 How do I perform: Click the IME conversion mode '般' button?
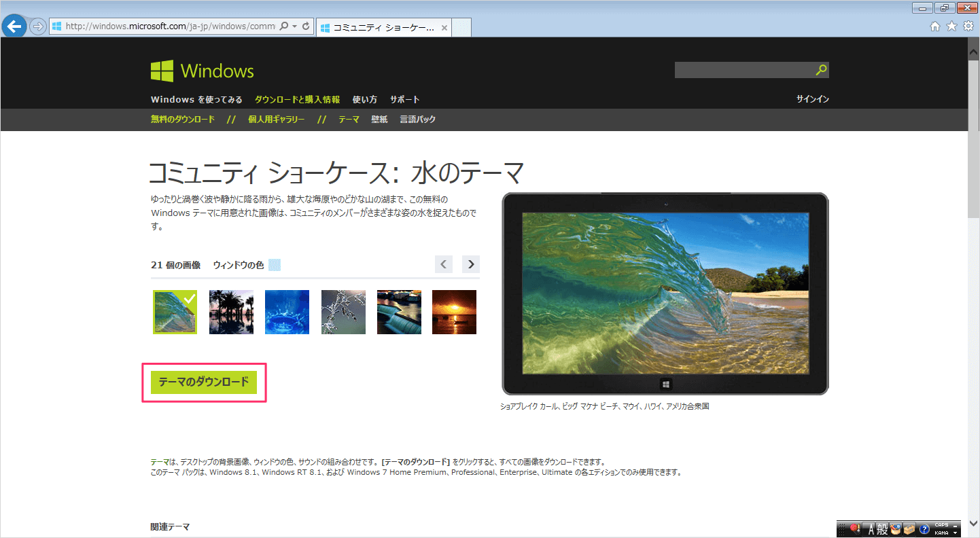[882, 528]
